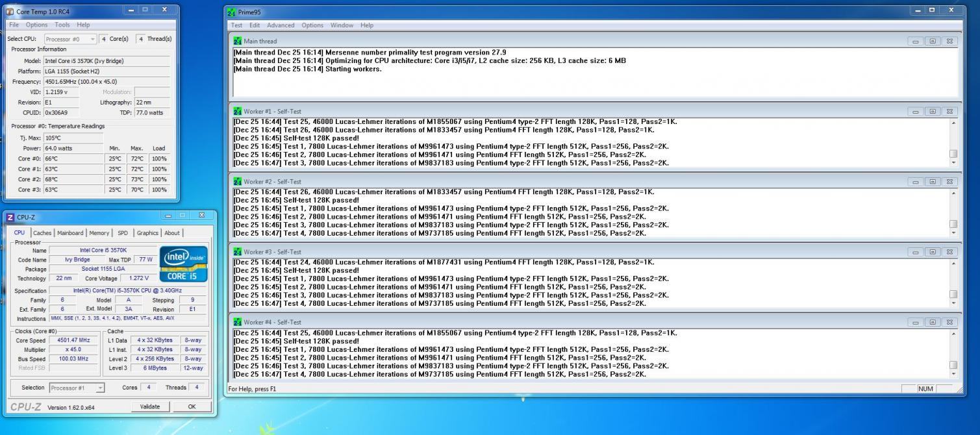The image size is (980, 435).
Task: Close the Worker #2 child window
Action: tap(949, 181)
